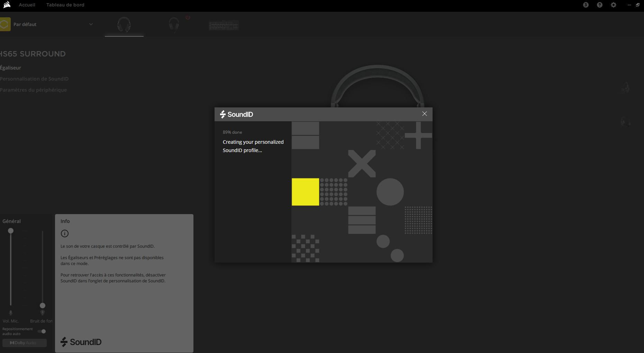Open the Accueil tab

coord(27,5)
